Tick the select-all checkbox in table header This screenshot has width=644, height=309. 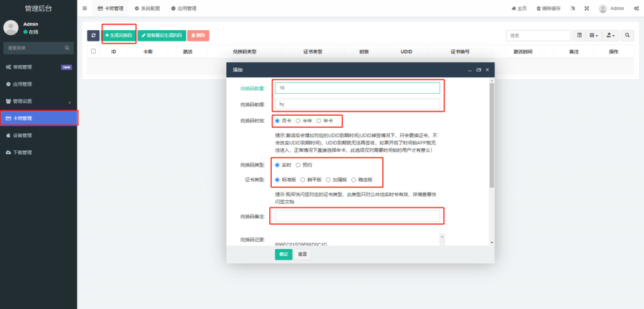click(x=94, y=51)
